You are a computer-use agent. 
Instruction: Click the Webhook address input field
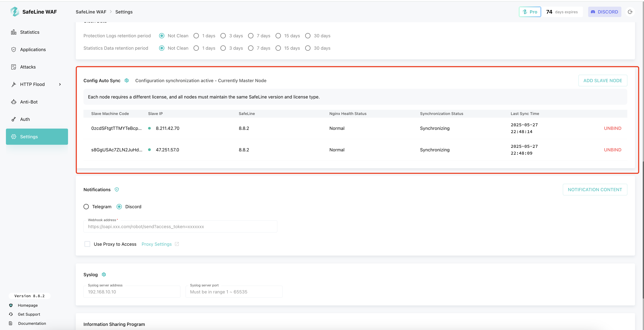180,227
